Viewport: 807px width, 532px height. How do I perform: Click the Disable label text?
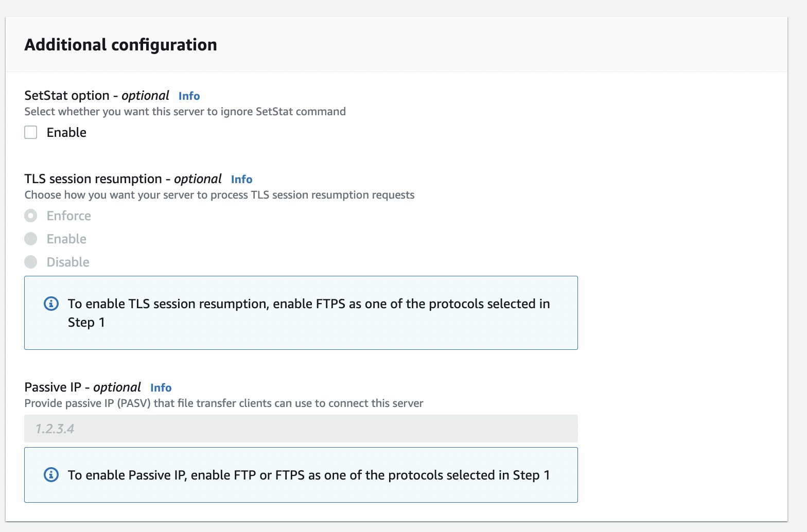pyautogui.click(x=68, y=262)
